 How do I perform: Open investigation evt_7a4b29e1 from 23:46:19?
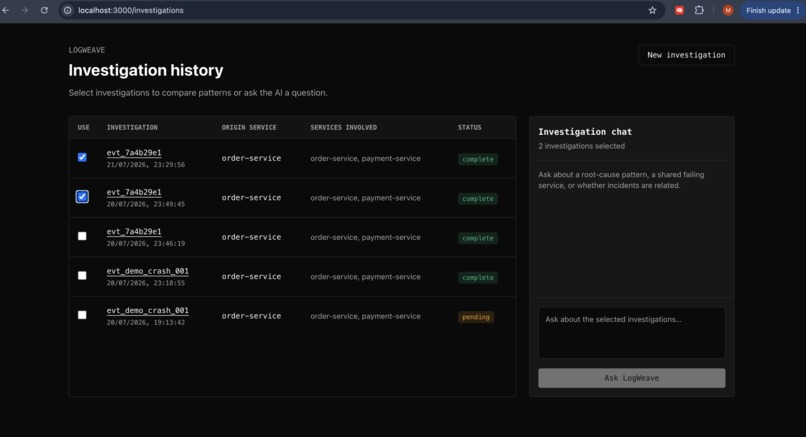coord(134,231)
